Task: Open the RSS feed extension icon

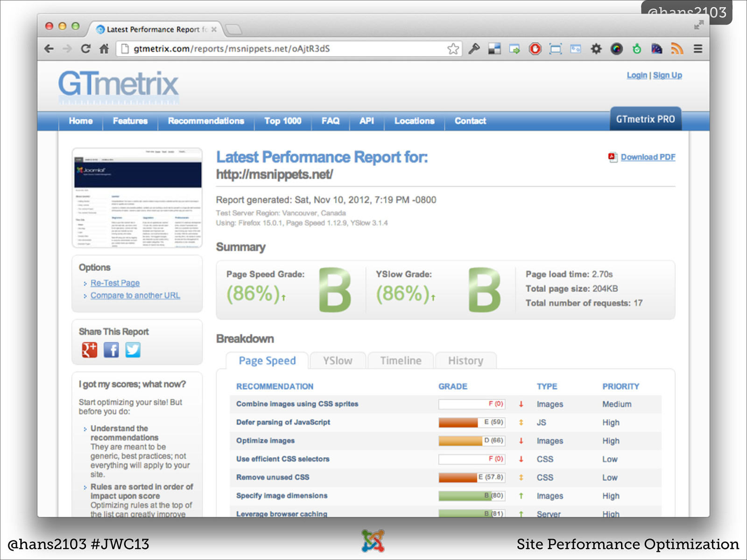Action: [x=677, y=49]
